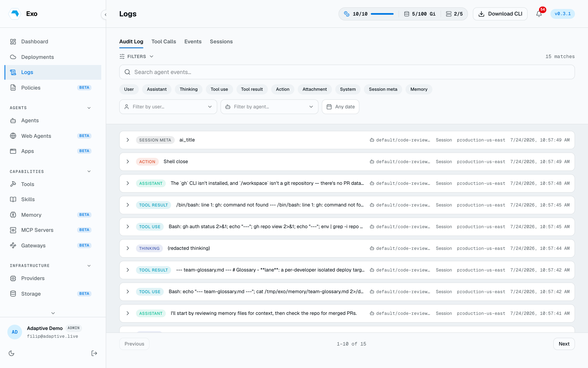Expand the redacted thinking row
The height and width of the screenshot is (368, 588).
(x=128, y=248)
